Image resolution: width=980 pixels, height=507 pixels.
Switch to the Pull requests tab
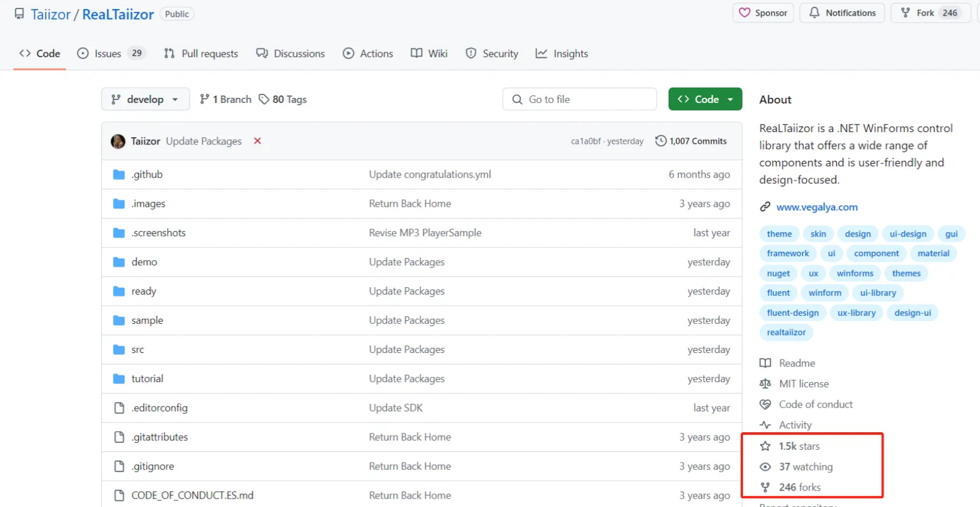201,54
